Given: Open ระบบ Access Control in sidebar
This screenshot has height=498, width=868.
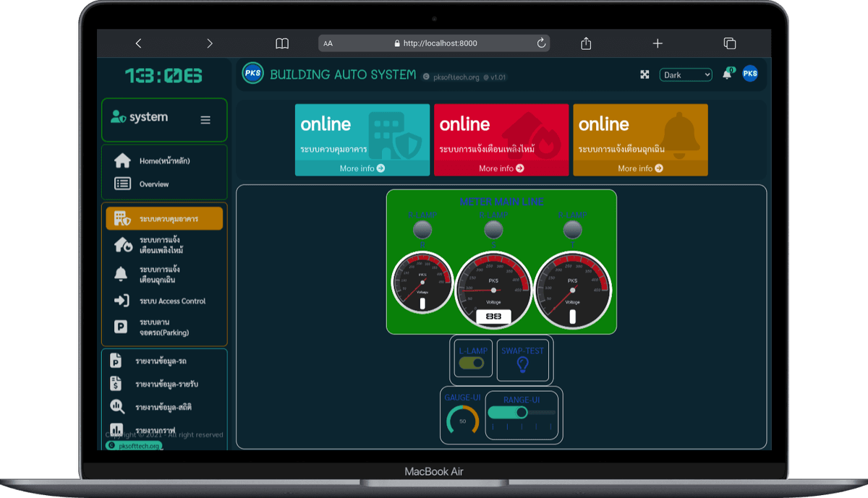Looking at the screenshot, I should point(164,301).
